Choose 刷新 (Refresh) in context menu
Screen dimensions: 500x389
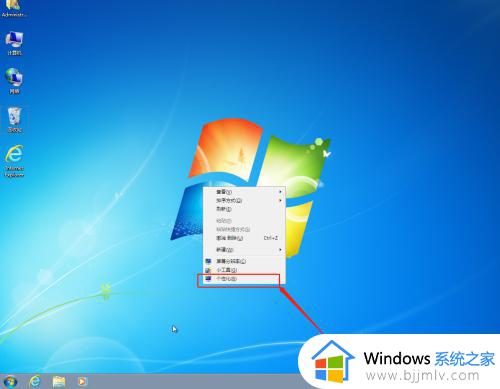(x=244, y=209)
